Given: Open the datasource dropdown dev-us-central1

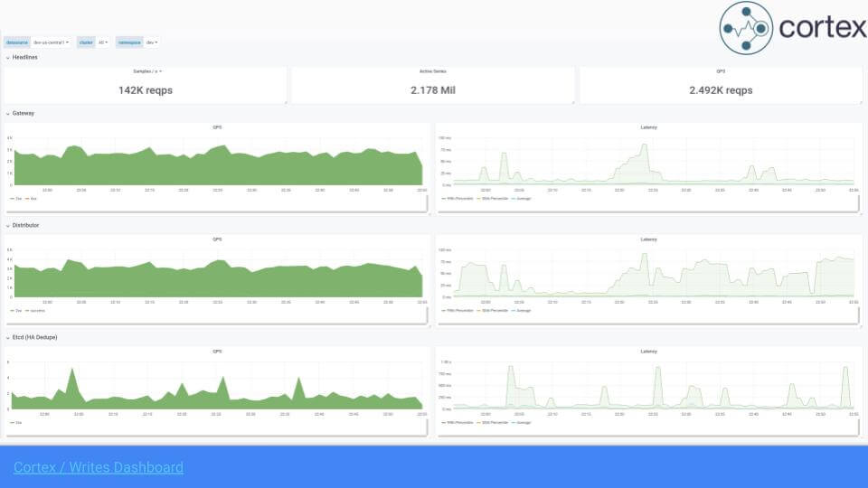Looking at the screenshot, I should click(51, 42).
